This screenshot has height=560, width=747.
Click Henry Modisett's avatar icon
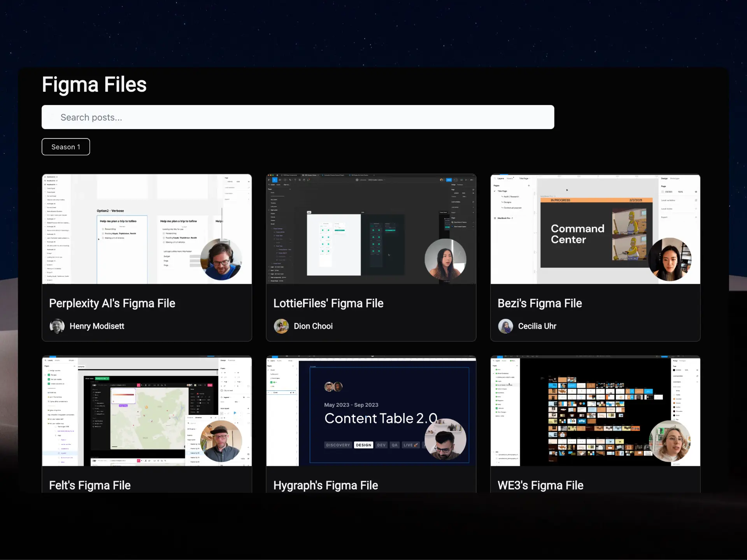[x=57, y=326]
